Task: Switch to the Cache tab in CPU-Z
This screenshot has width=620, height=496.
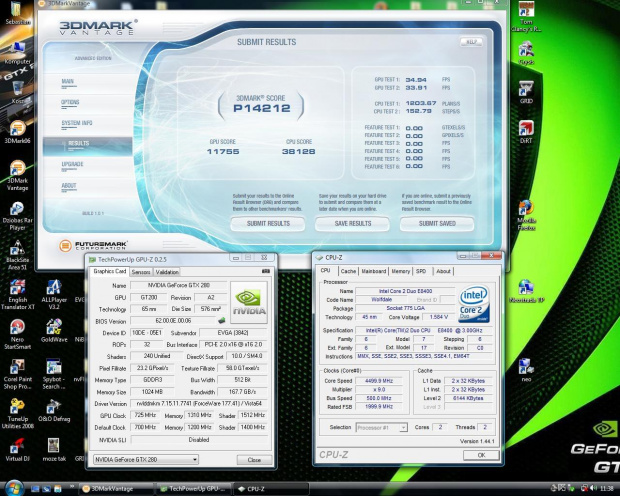Action: click(x=348, y=271)
